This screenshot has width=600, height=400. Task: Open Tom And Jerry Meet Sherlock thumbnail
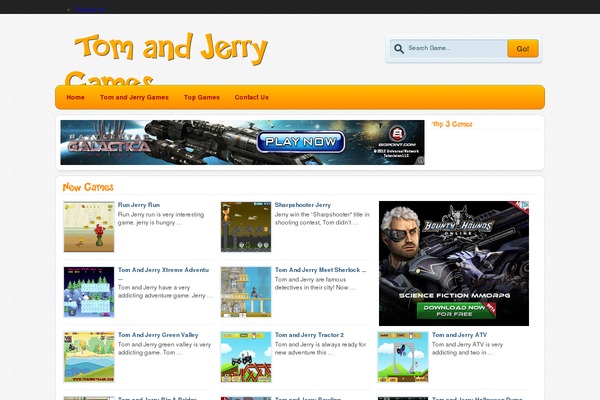click(x=246, y=292)
